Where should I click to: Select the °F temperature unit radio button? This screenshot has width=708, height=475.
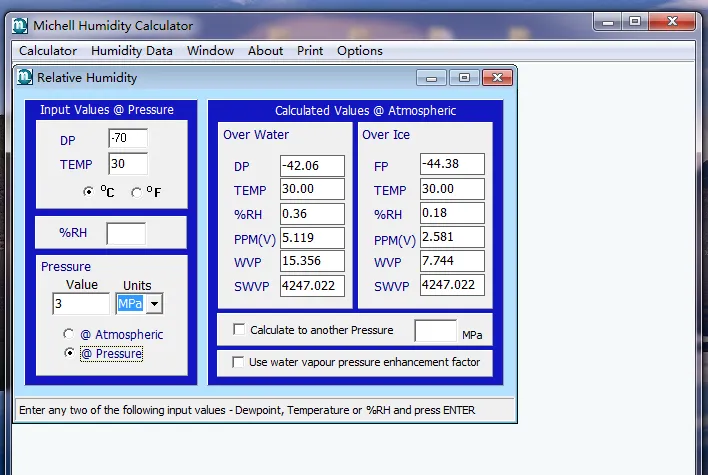(x=136, y=193)
